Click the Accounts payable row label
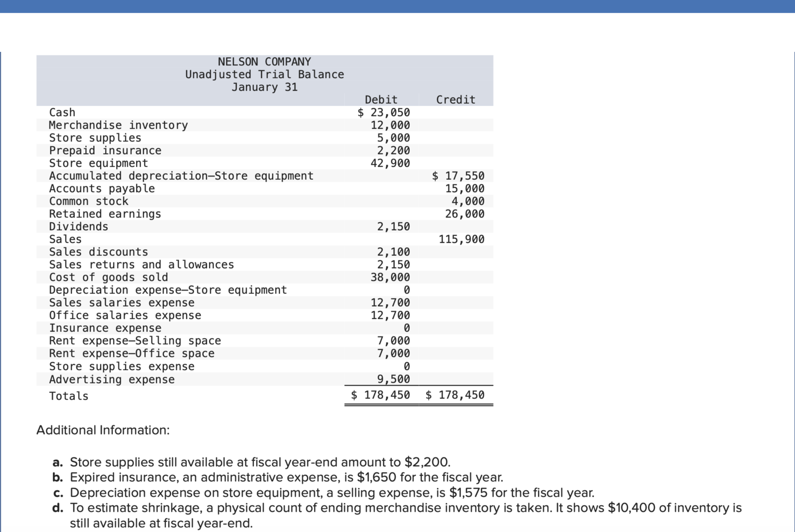This screenshot has height=532, width=795. (x=102, y=189)
